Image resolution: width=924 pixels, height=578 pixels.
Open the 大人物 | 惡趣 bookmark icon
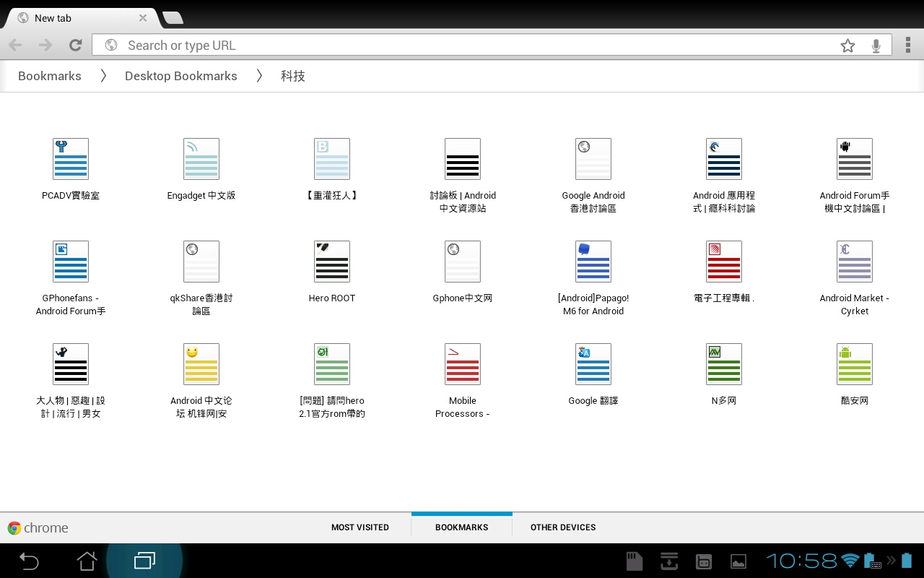(x=71, y=364)
